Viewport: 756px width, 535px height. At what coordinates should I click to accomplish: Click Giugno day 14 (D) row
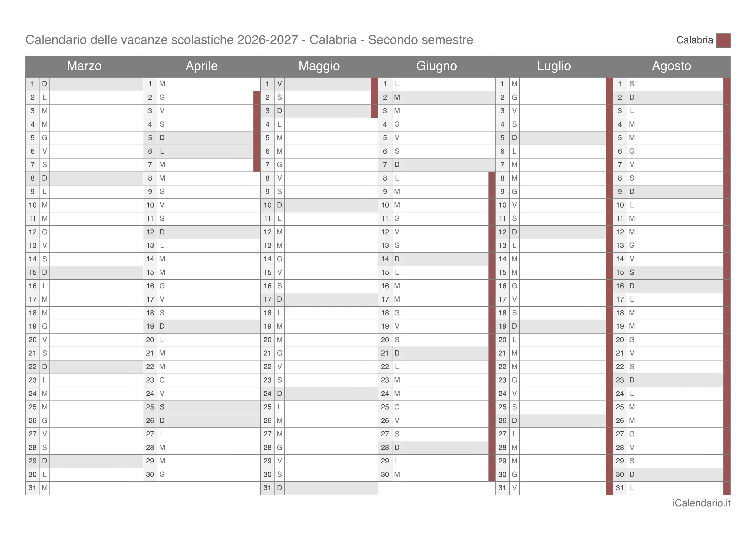[x=436, y=259]
